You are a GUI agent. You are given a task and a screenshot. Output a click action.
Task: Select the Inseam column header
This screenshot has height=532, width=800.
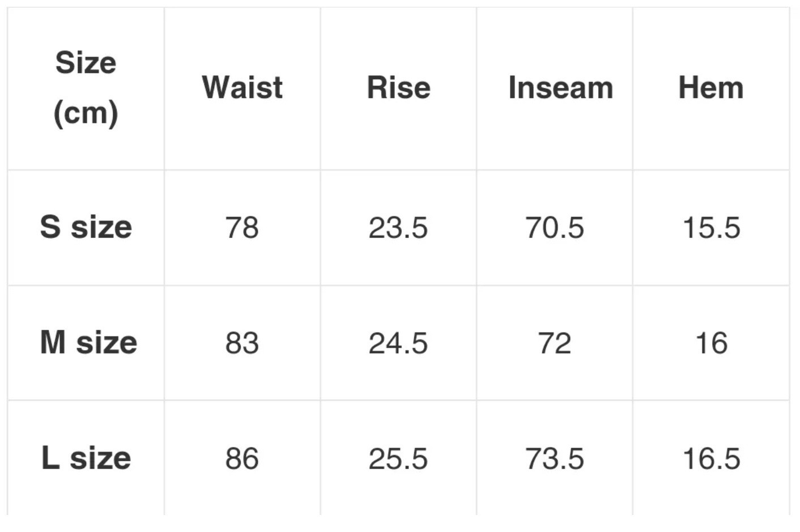pyautogui.click(x=560, y=88)
